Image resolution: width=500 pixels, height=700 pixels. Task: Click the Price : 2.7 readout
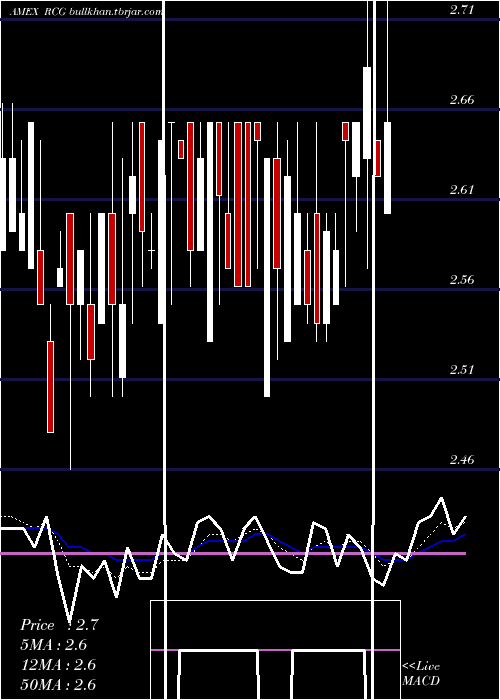click(x=59, y=625)
